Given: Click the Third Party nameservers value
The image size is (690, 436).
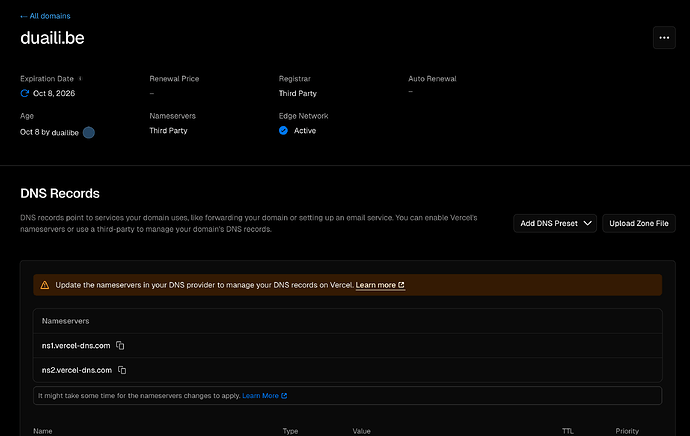Looking at the screenshot, I should pyautogui.click(x=168, y=131).
